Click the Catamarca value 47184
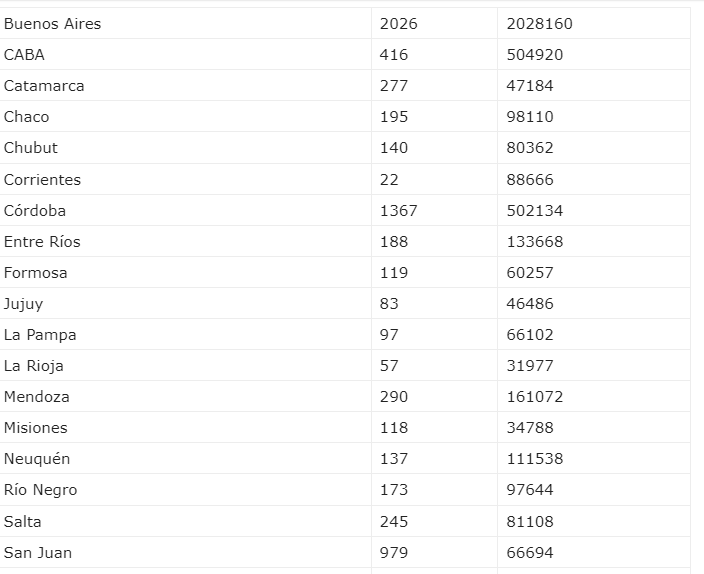The image size is (704, 574). (530, 86)
